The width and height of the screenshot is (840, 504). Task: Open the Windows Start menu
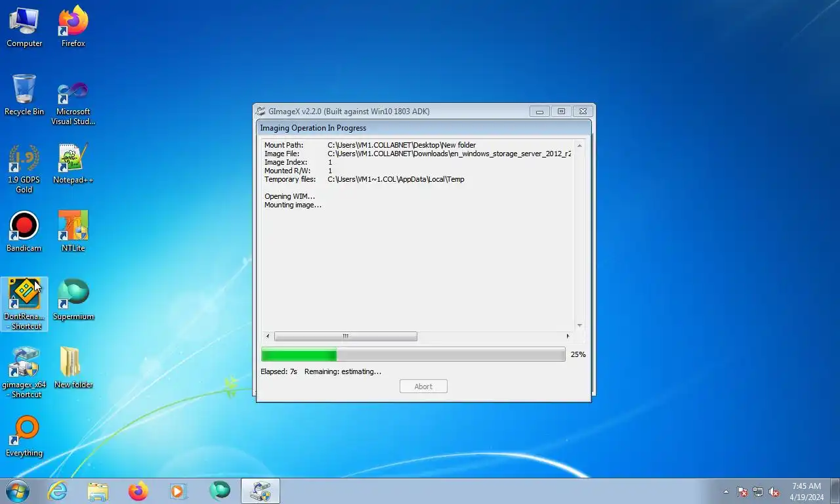point(16,491)
